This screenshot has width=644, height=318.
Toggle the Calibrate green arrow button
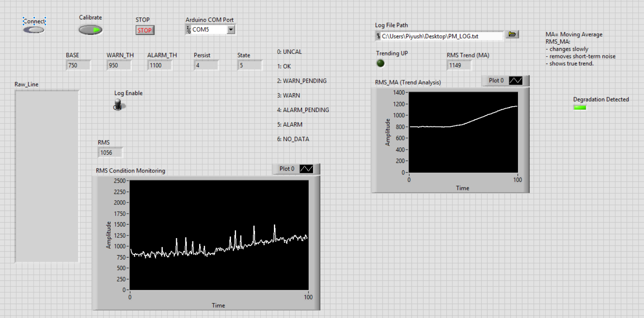[x=90, y=30]
